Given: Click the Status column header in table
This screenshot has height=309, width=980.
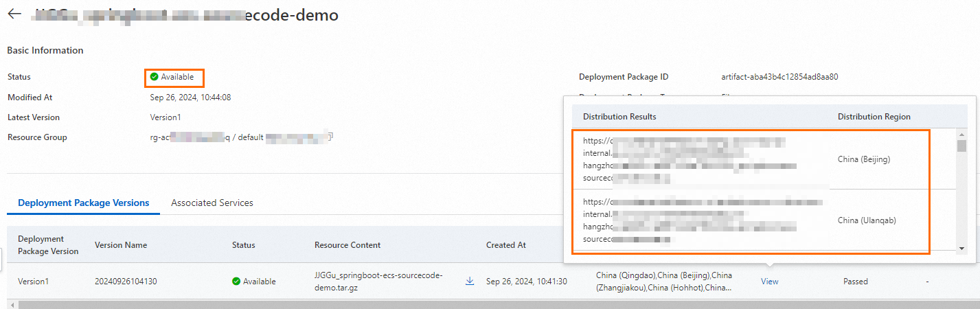Looking at the screenshot, I should (244, 245).
